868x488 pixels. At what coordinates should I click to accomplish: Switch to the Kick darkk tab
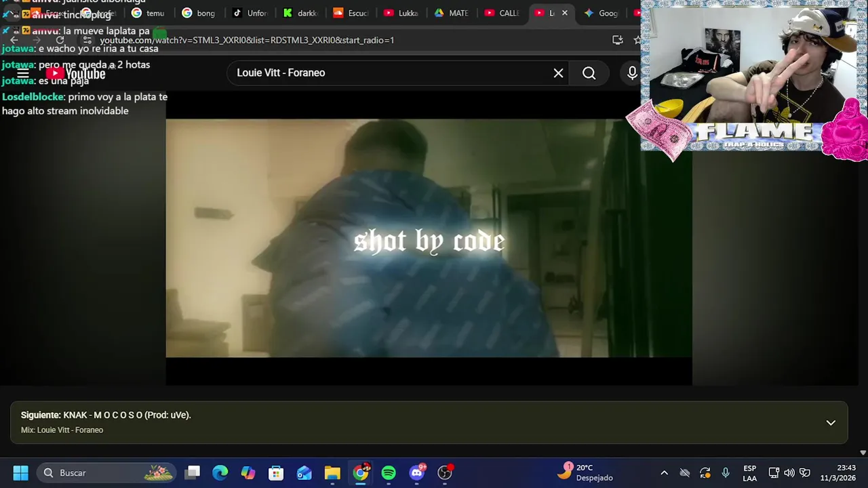point(300,13)
